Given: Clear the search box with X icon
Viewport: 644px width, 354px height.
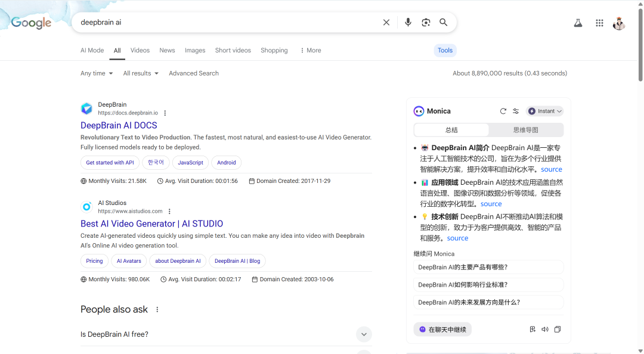Looking at the screenshot, I should pyautogui.click(x=386, y=22).
